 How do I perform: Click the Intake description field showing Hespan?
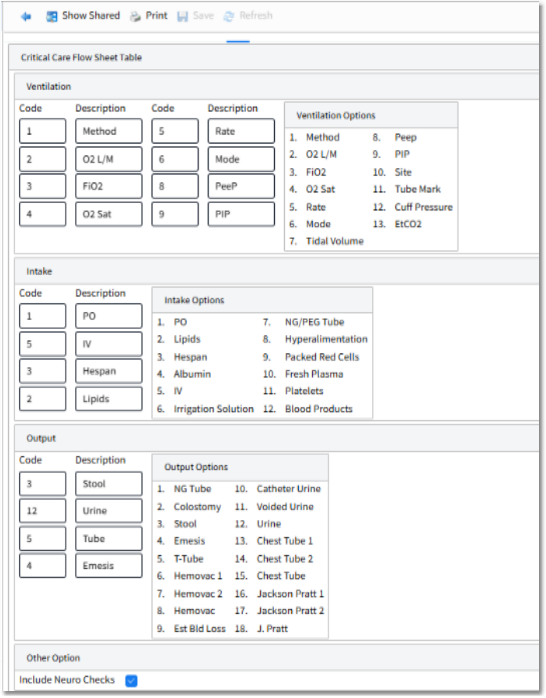109,371
